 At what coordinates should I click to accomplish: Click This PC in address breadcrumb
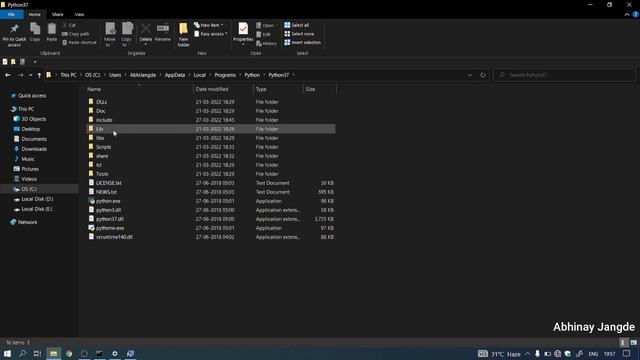(68, 75)
